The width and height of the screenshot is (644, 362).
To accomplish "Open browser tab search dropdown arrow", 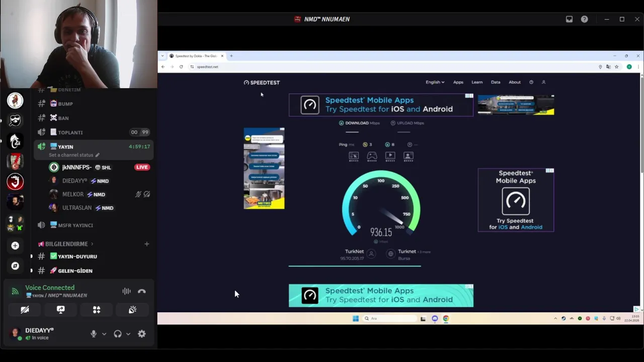I will (163, 56).
